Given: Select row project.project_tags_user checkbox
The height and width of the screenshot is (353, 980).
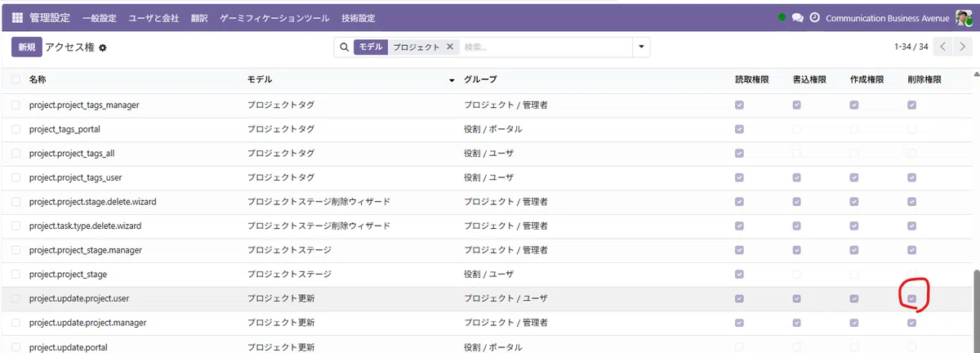Looking at the screenshot, I should 16,177.
